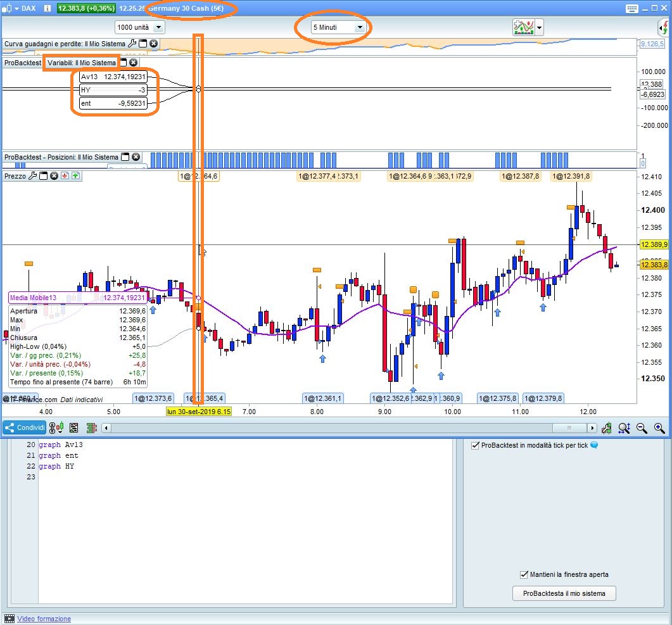The height and width of the screenshot is (625, 672).
Task: Maximize the Curva guadagni e perdite panel
Action: click(x=143, y=43)
